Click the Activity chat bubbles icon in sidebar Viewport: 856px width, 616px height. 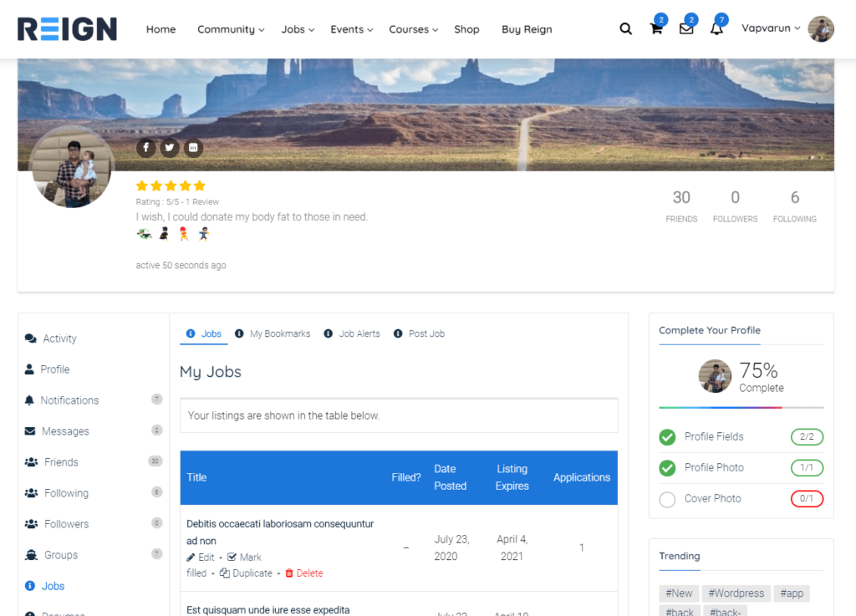coord(31,339)
